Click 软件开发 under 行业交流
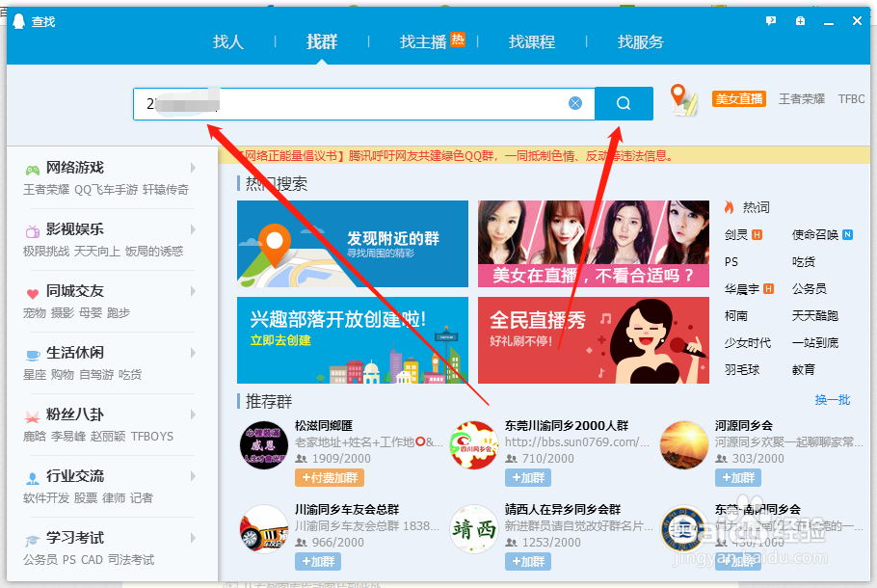Viewport: 877px width, 588px height. (x=46, y=498)
